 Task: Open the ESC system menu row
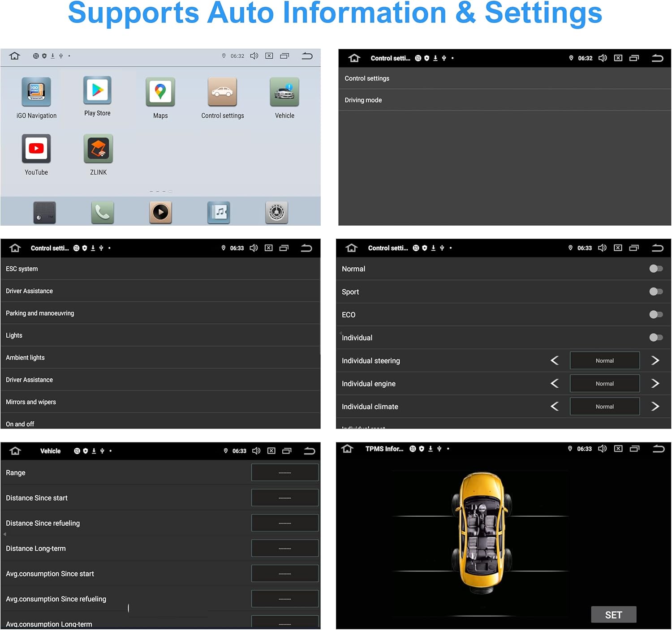160,269
